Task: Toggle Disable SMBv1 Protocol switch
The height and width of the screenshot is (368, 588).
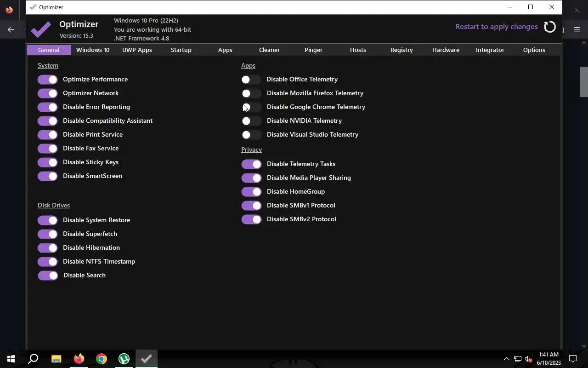Action: tap(251, 206)
